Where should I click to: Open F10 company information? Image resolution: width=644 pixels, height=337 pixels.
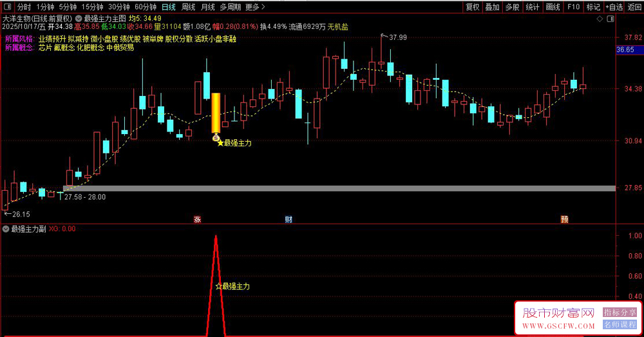tap(573, 6)
